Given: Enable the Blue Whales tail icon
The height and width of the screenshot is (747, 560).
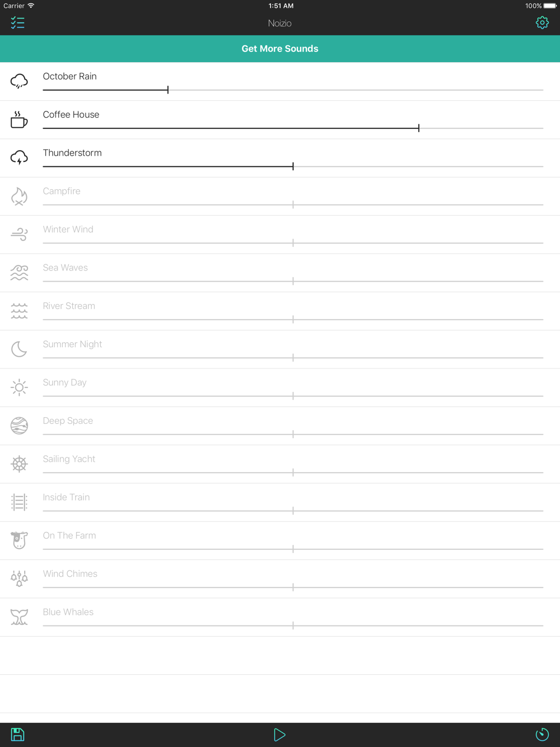Looking at the screenshot, I should click(x=19, y=617).
